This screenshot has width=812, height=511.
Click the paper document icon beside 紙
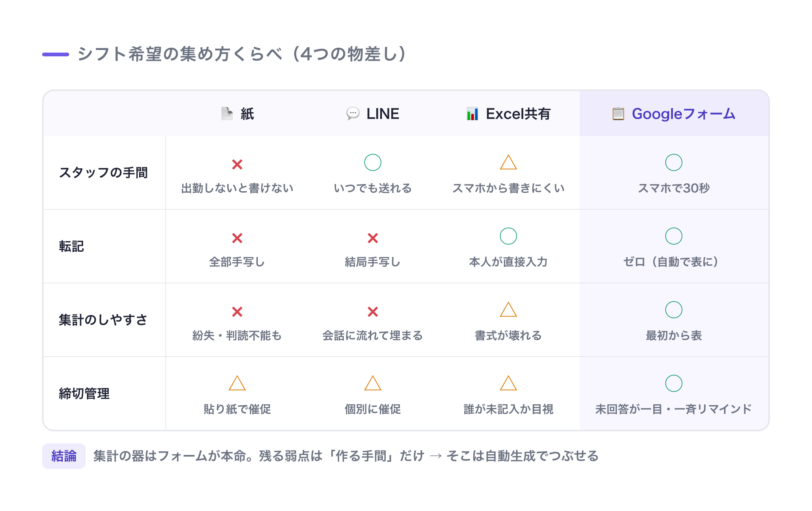(227, 113)
